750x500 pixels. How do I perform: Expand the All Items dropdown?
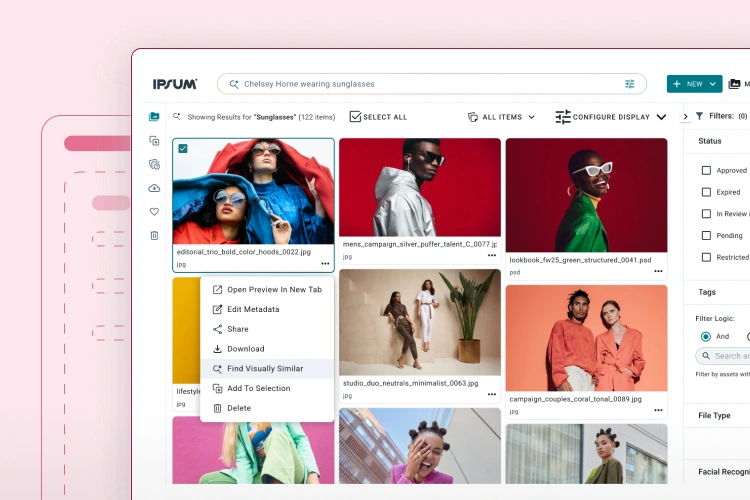501,117
